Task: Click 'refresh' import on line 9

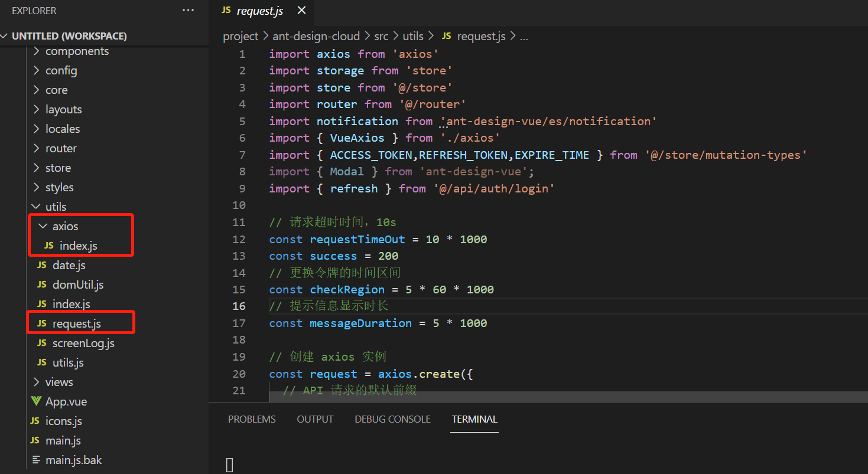Action: (354, 189)
